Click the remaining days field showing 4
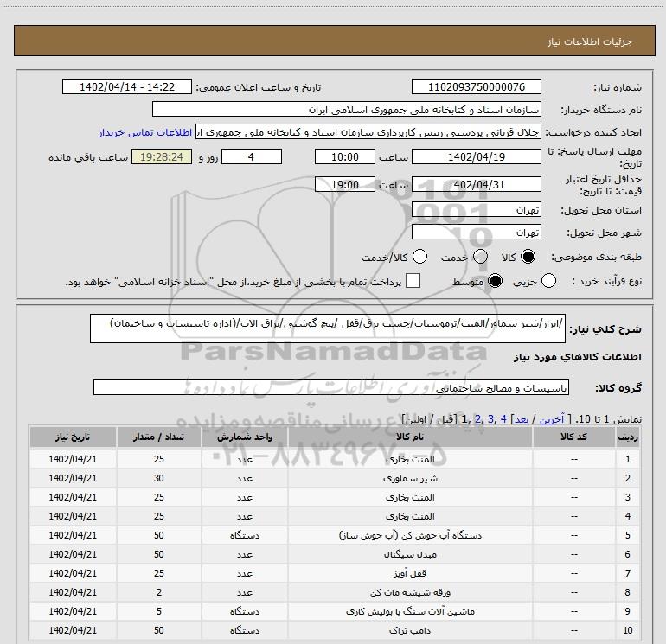This screenshot has height=644, width=666. [252, 156]
